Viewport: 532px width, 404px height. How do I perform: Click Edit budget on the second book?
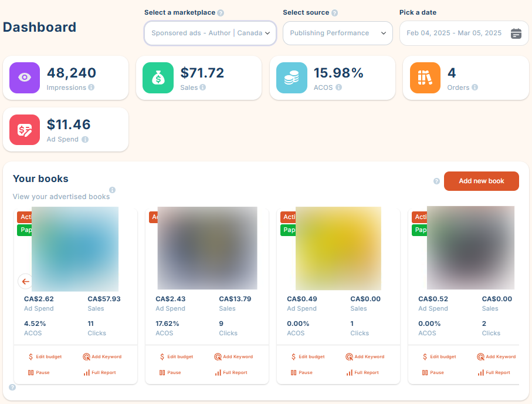[x=177, y=357]
